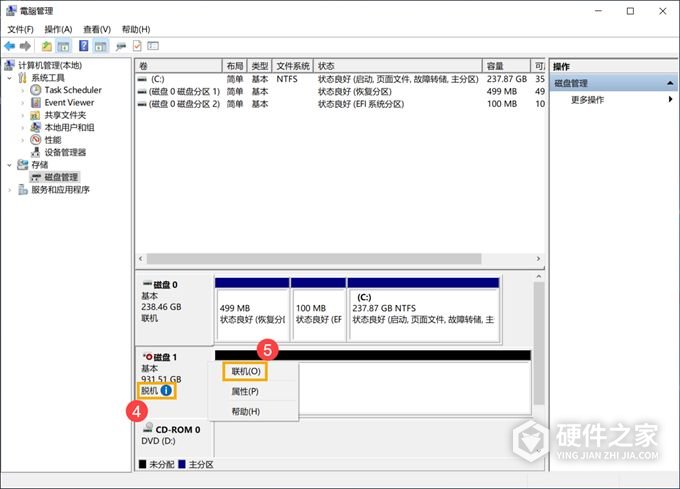This screenshot has height=489, width=680.
Task: Select 性能 in the tree
Action: pos(52,140)
